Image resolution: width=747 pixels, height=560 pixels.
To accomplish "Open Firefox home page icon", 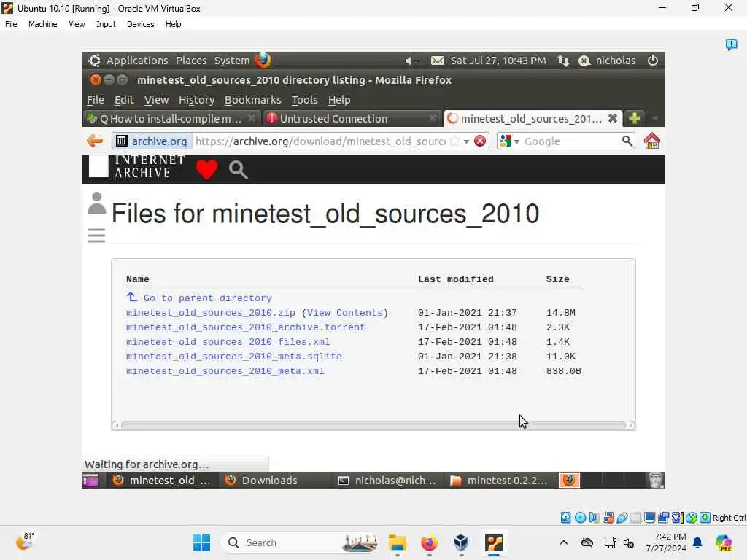I will coord(651,141).
